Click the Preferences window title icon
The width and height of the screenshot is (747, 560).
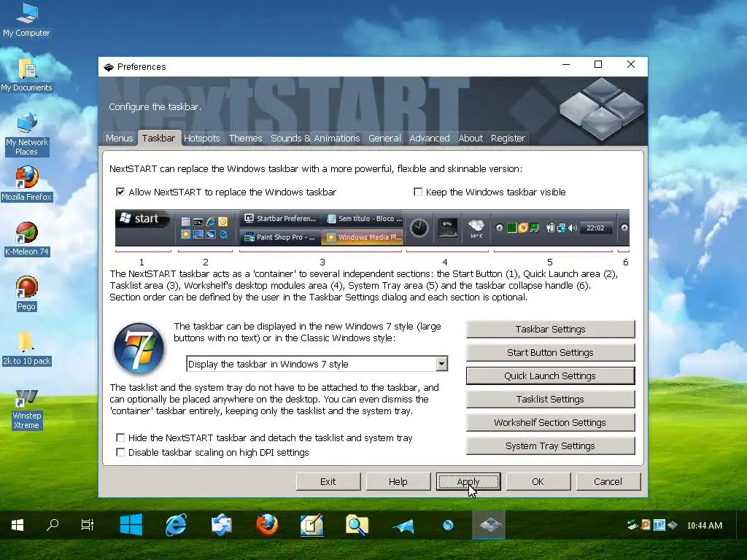click(x=109, y=66)
